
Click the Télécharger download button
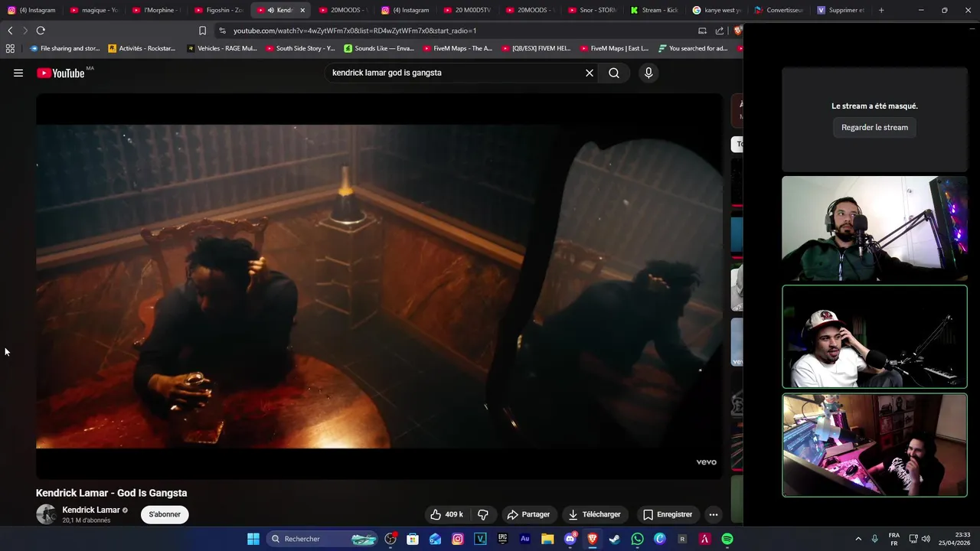pyautogui.click(x=595, y=514)
